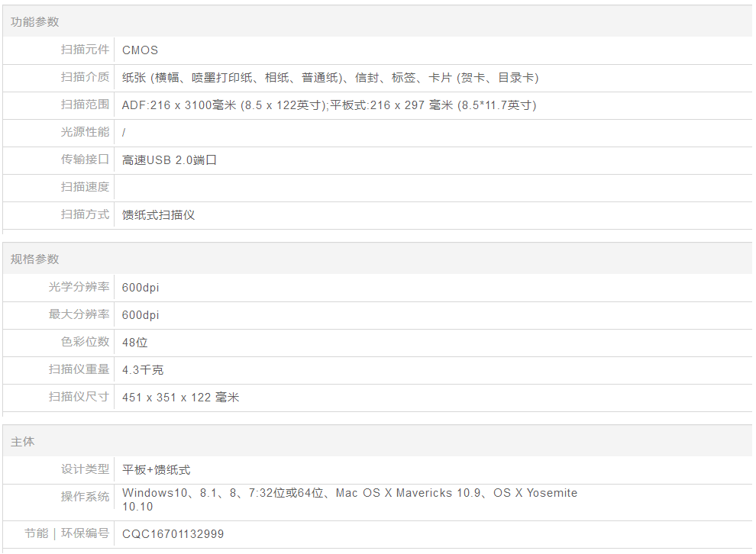
Task: Click the 主体 section header
Action: coord(22,442)
